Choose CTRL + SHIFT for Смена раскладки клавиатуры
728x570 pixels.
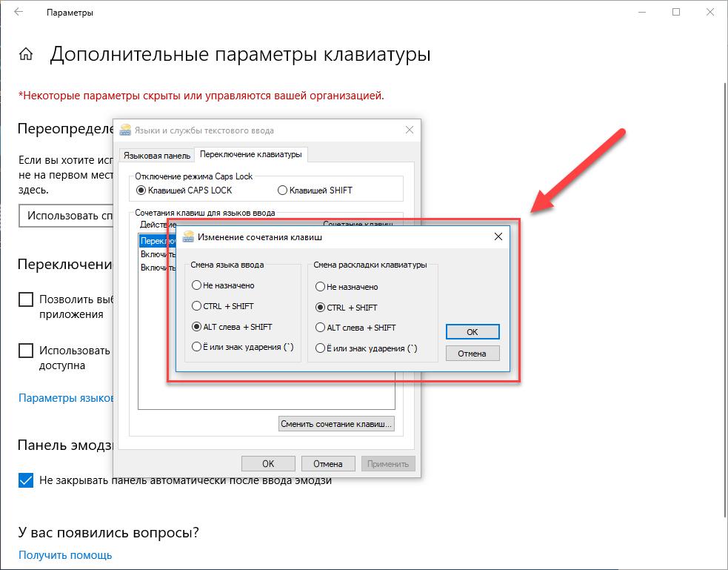347,308
